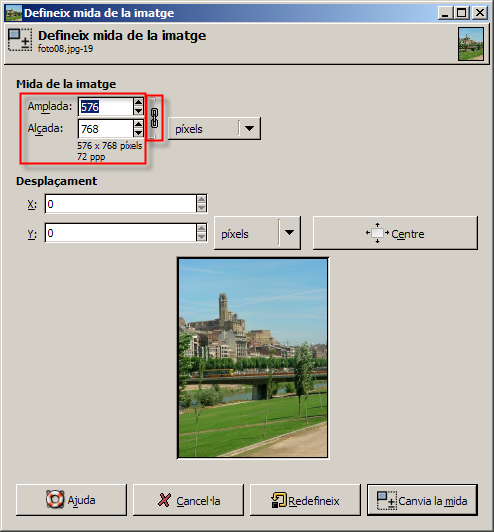Viewport: 494px width, 532px height.
Task: Increase Alçada with the up arrow
Action: 138,124
